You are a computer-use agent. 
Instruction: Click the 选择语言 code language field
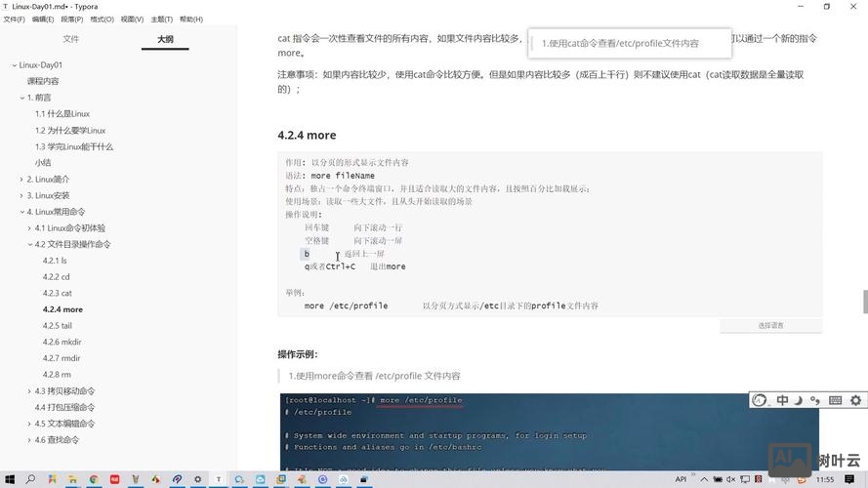coord(770,325)
